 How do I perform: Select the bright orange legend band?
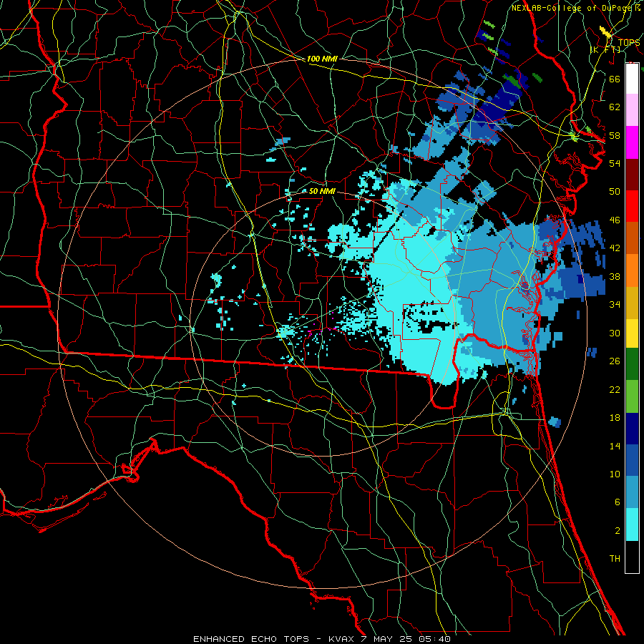click(x=632, y=270)
